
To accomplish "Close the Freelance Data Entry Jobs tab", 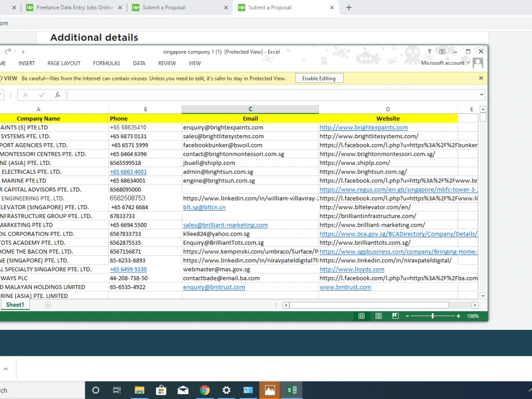I will [120, 7].
